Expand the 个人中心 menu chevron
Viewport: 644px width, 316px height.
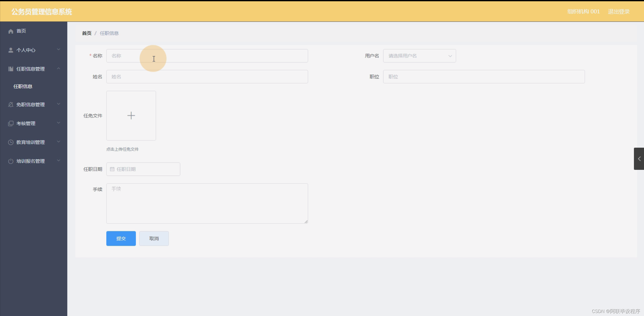click(x=59, y=50)
